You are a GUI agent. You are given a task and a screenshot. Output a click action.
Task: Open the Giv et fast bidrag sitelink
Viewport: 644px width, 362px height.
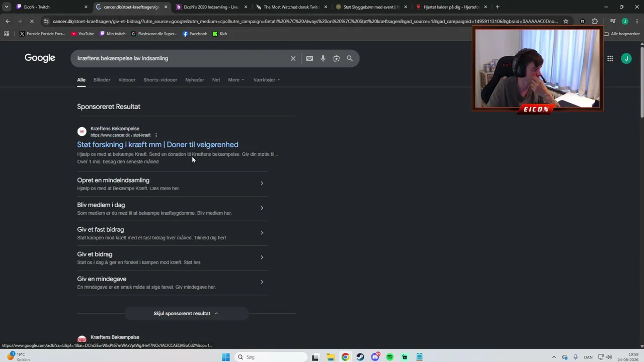pyautogui.click(x=172, y=233)
